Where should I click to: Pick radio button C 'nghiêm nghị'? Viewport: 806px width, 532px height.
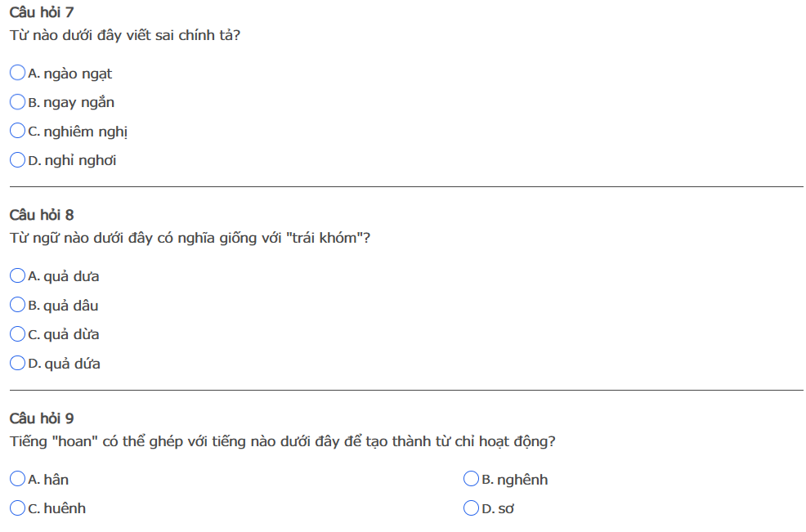point(17,132)
